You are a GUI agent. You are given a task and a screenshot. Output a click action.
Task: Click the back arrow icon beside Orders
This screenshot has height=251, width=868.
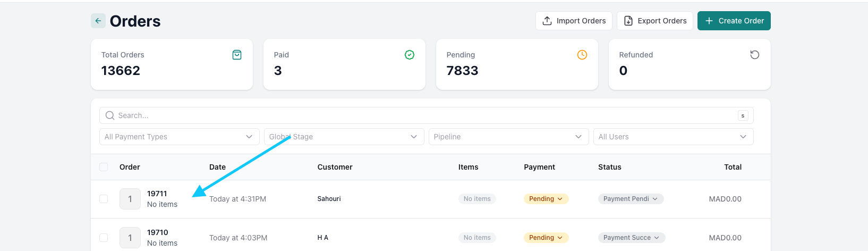coord(98,21)
